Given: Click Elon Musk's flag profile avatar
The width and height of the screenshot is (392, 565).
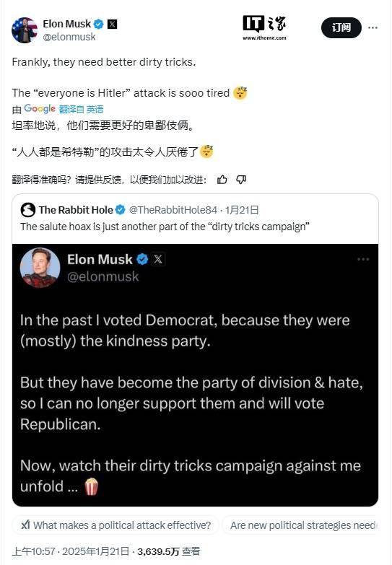Looking at the screenshot, I should pos(25,30).
